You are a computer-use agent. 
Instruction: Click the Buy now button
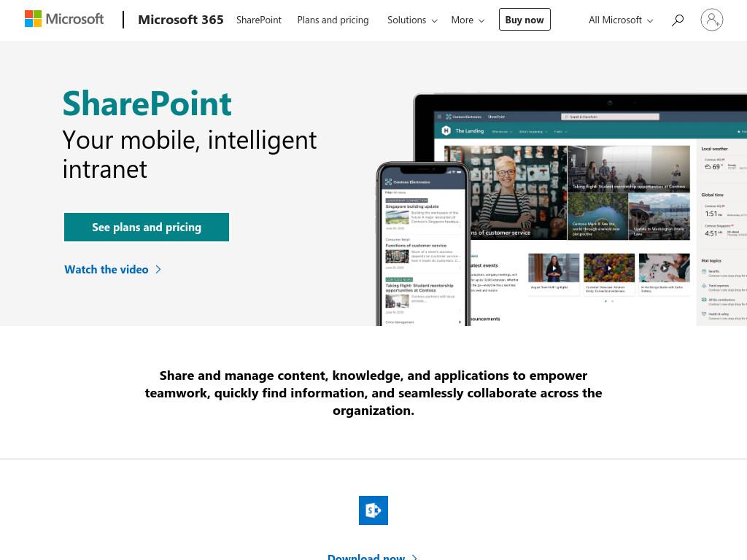(525, 20)
